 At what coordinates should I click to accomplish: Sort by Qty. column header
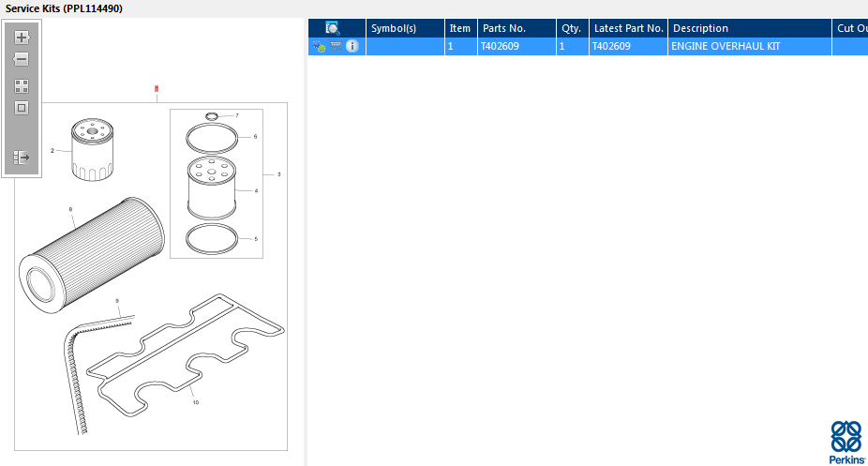tap(573, 28)
